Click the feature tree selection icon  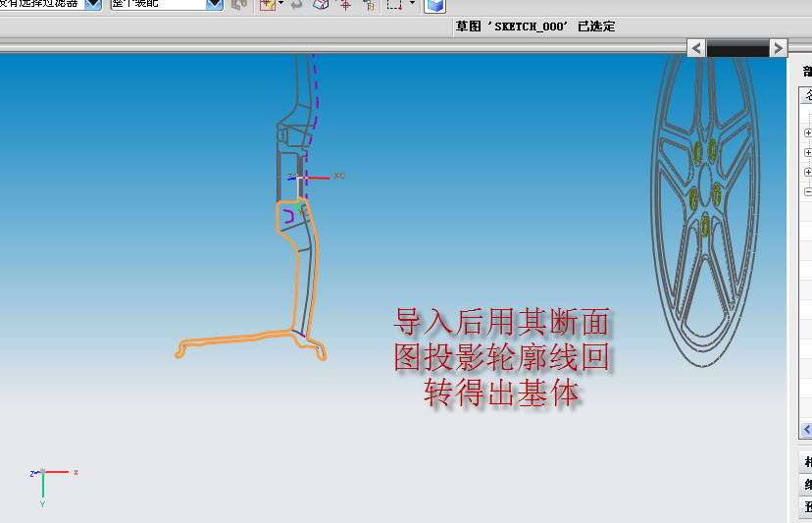368,5
